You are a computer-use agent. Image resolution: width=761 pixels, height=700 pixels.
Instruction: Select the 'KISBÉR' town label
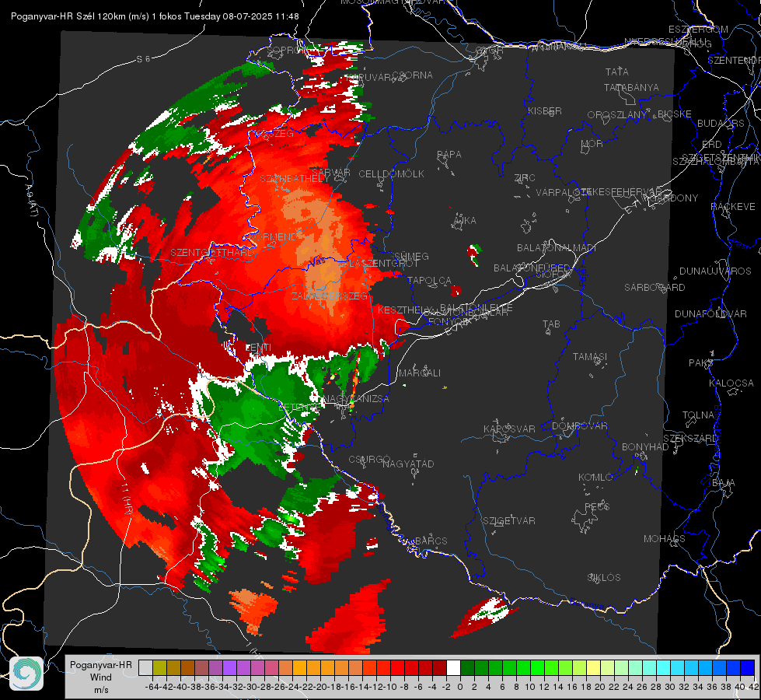(545, 110)
